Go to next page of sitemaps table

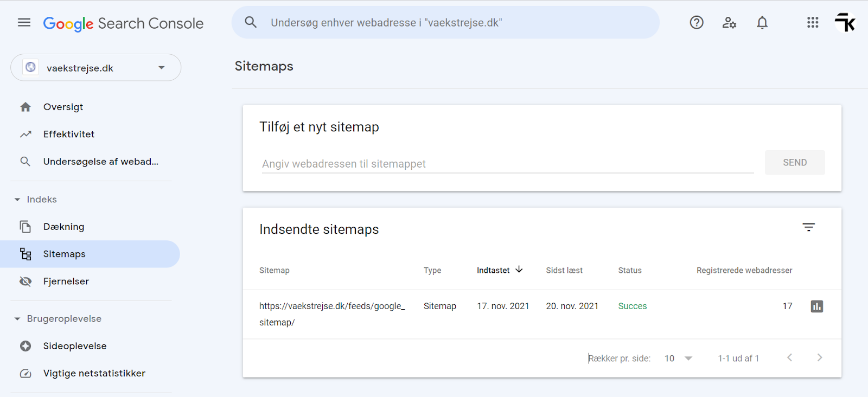coord(820,357)
